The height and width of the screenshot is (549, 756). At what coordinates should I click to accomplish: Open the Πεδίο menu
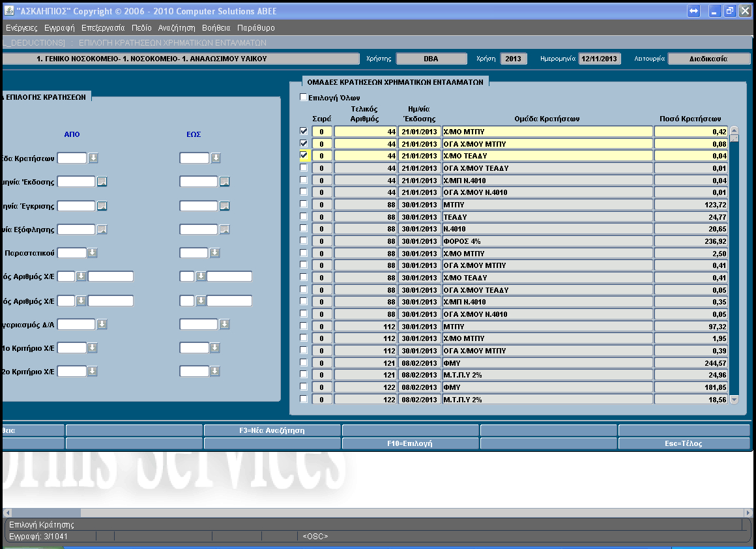tap(141, 28)
